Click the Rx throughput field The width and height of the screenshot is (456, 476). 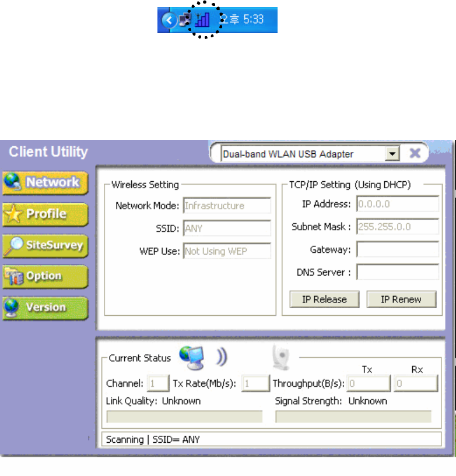[416, 383]
